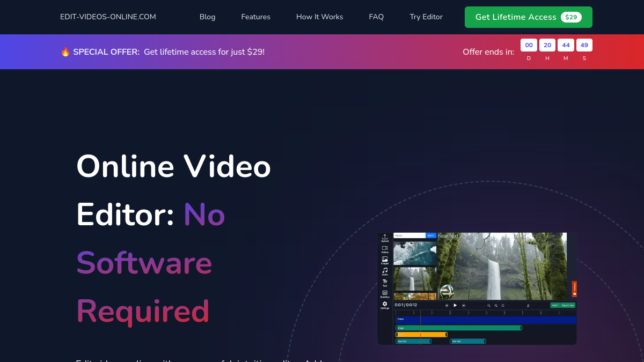The width and height of the screenshot is (644, 362).
Task: Choose the Audio music-note icon in the editor
Action: coord(385,270)
